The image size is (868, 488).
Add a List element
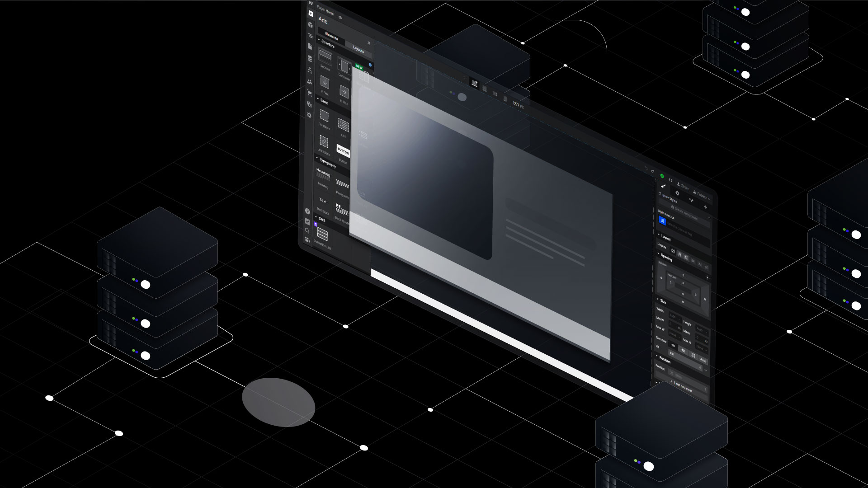[344, 127]
